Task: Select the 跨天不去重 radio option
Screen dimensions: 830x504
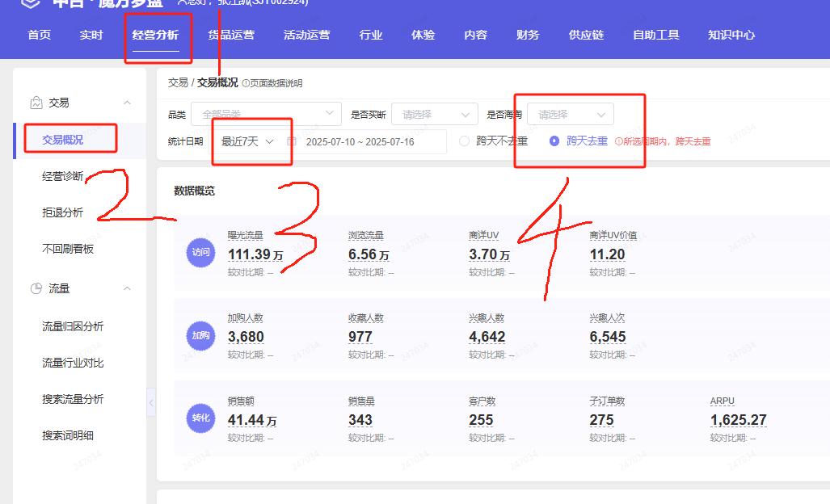Action: (464, 141)
